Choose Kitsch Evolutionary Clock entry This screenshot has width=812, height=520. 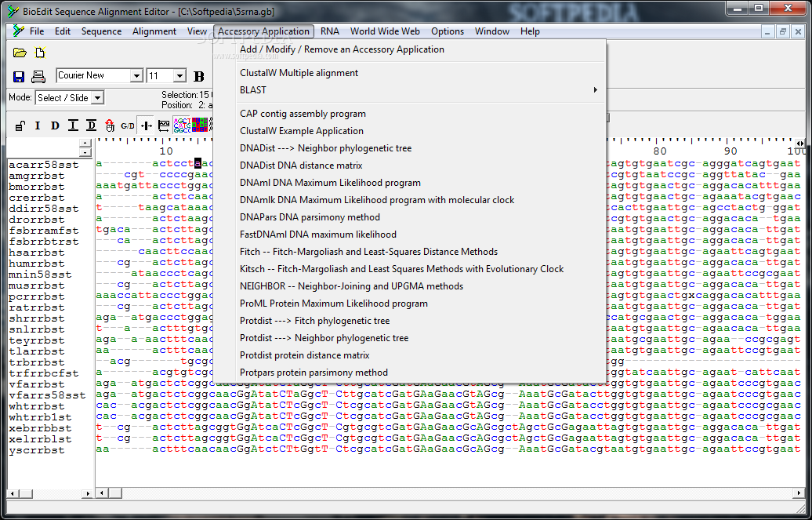click(x=409, y=268)
